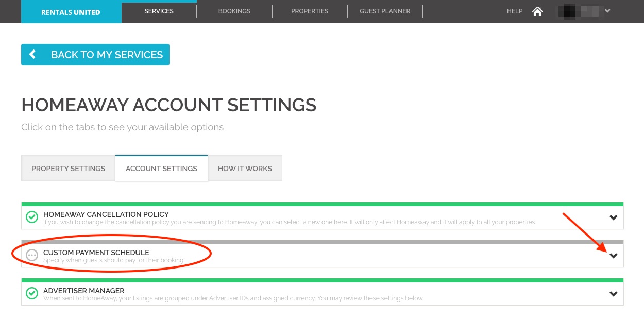This screenshot has height=335, width=644.
Task: Click the 'Specify when guests should pay' description
Action: click(113, 260)
